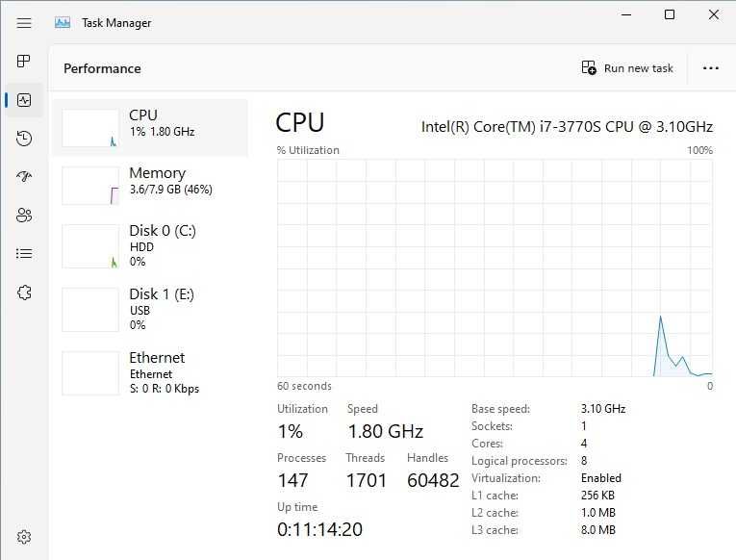Screen dimensions: 736x560
Task: Open Startup apps sidebar icon
Action: point(24,176)
